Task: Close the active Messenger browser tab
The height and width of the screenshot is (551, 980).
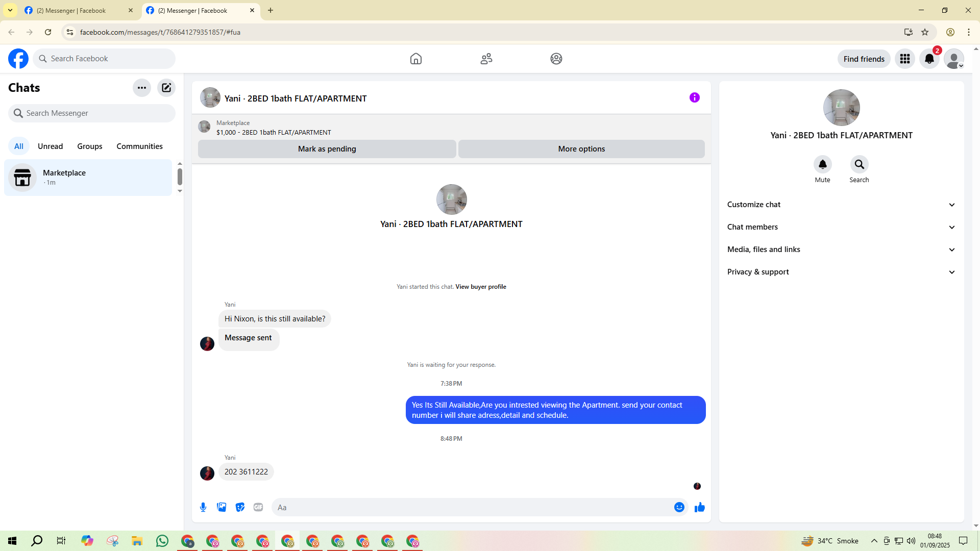Action: [252, 10]
